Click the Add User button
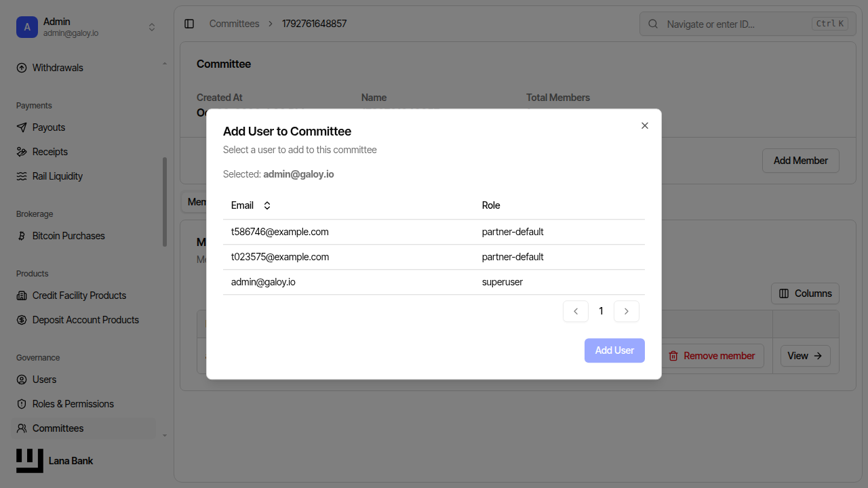Image resolution: width=868 pixels, height=488 pixels. (614, 350)
